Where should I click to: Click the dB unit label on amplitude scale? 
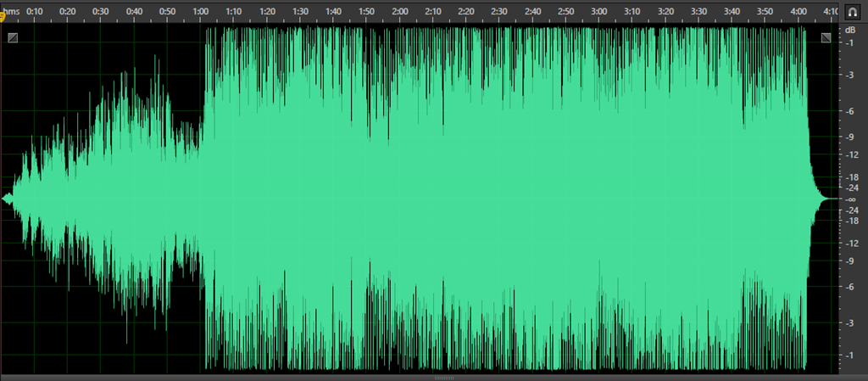click(851, 31)
